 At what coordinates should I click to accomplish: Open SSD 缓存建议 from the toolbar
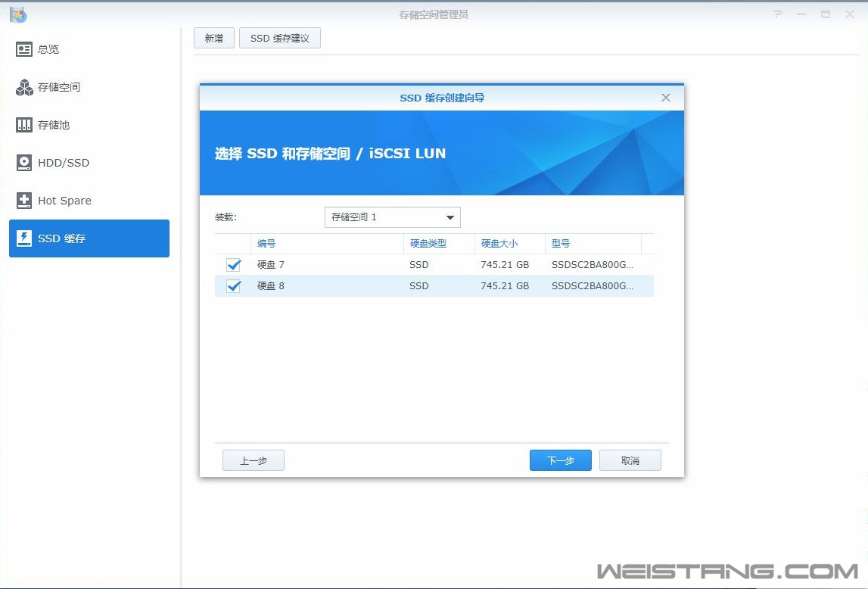pos(280,37)
